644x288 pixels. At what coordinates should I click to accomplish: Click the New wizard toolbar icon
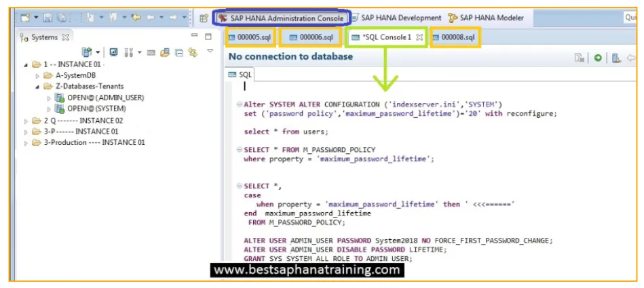click(26, 18)
